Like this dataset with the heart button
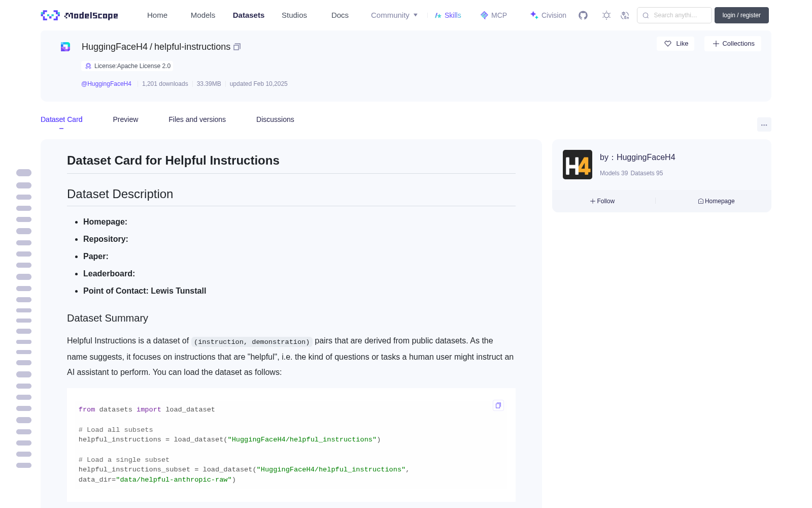This screenshot has height=508, width=812. click(676, 44)
